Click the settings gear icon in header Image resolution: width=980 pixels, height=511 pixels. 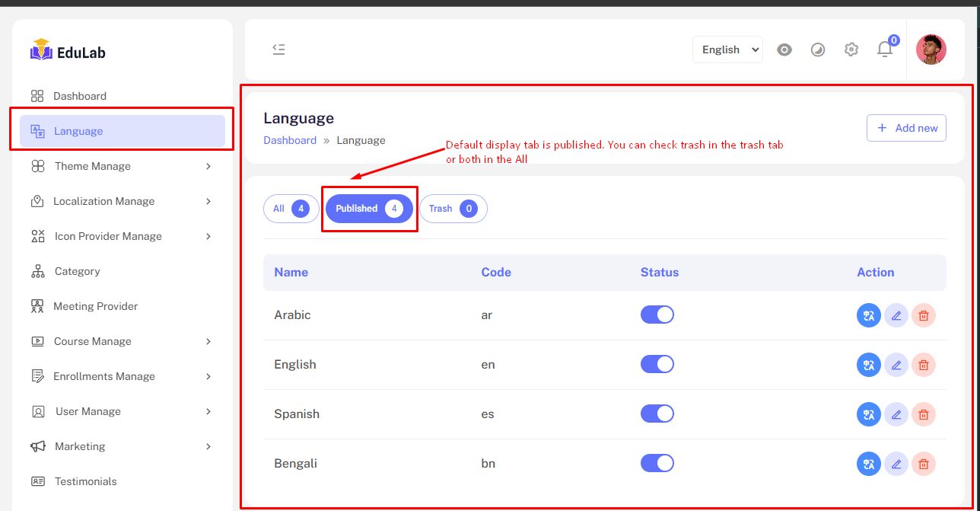[851, 50]
